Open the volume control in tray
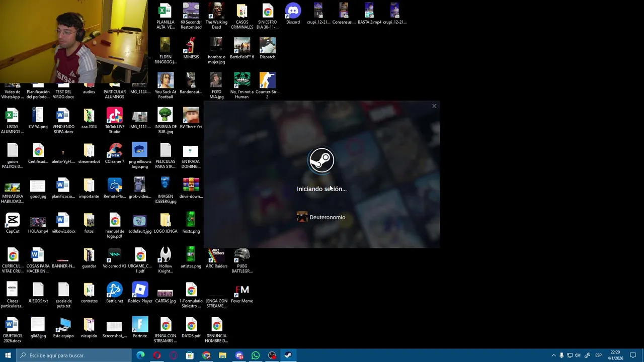The height and width of the screenshot is (362, 644). tap(578, 355)
